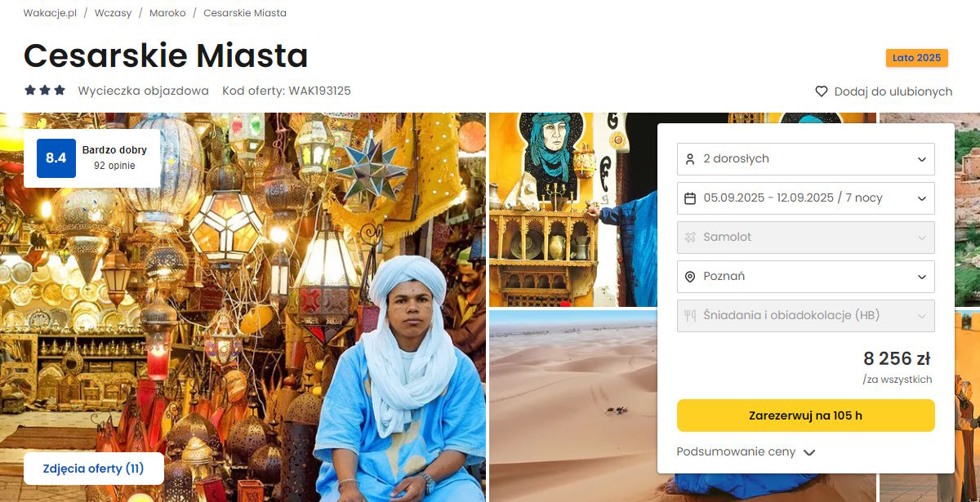Navigate to Maroko breadcrumb
The width and height of the screenshot is (980, 502).
point(167,13)
